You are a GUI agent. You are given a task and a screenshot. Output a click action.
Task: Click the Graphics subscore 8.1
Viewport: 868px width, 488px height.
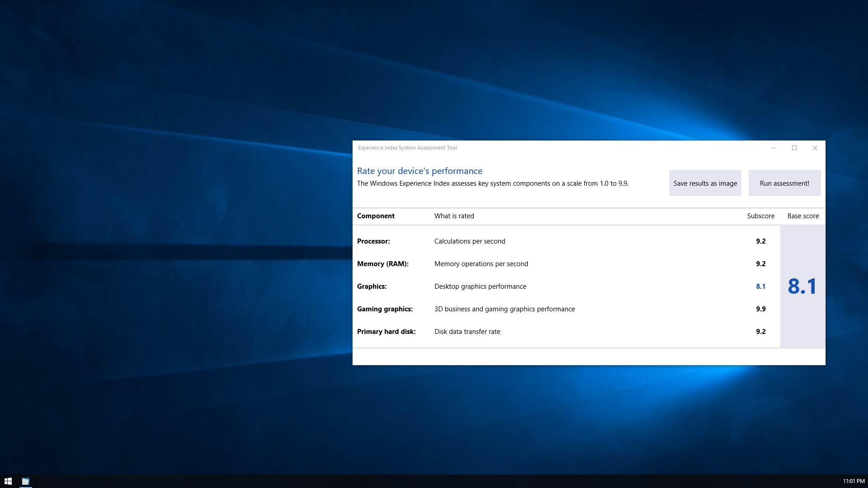[x=761, y=286]
